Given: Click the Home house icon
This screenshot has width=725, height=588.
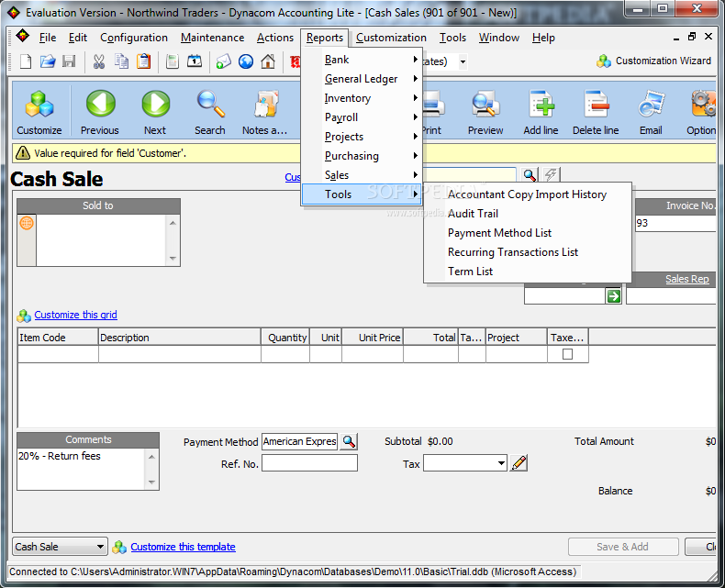Looking at the screenshot, I should pyautogui.click(x=268, y=61).
